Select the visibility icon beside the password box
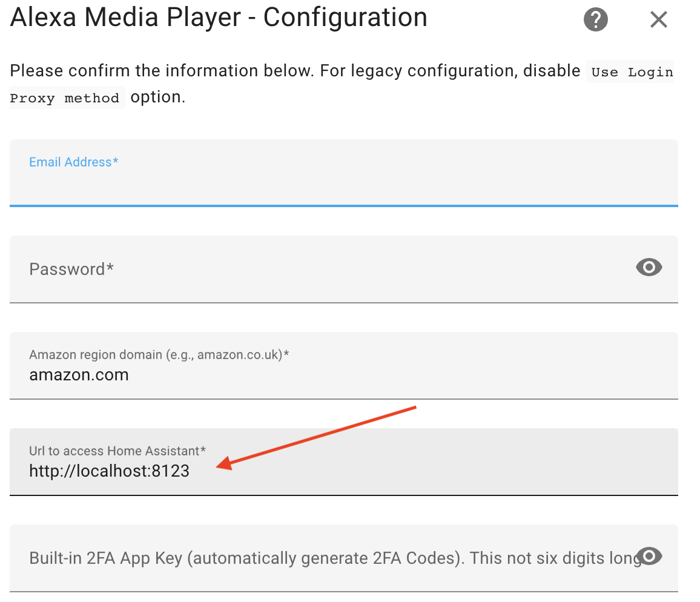The image size is (700, 602). pyautogui.click(x=649, y=267)
